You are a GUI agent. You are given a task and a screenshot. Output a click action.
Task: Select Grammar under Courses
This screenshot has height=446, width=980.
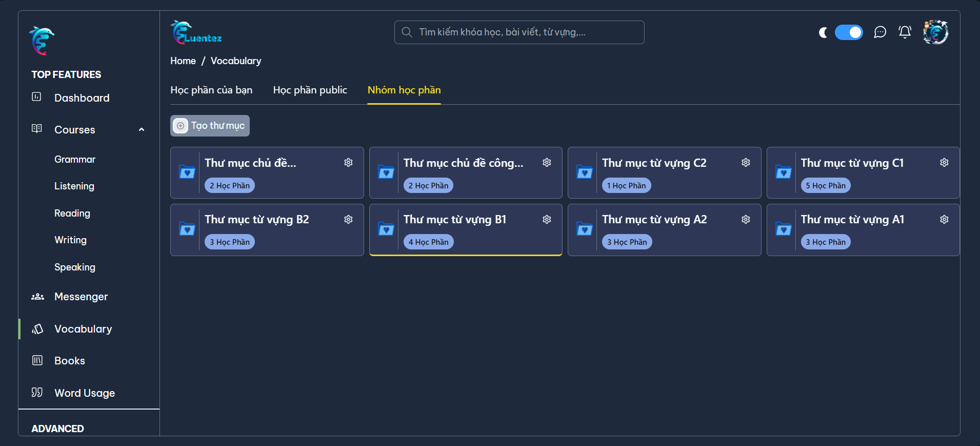75,160
